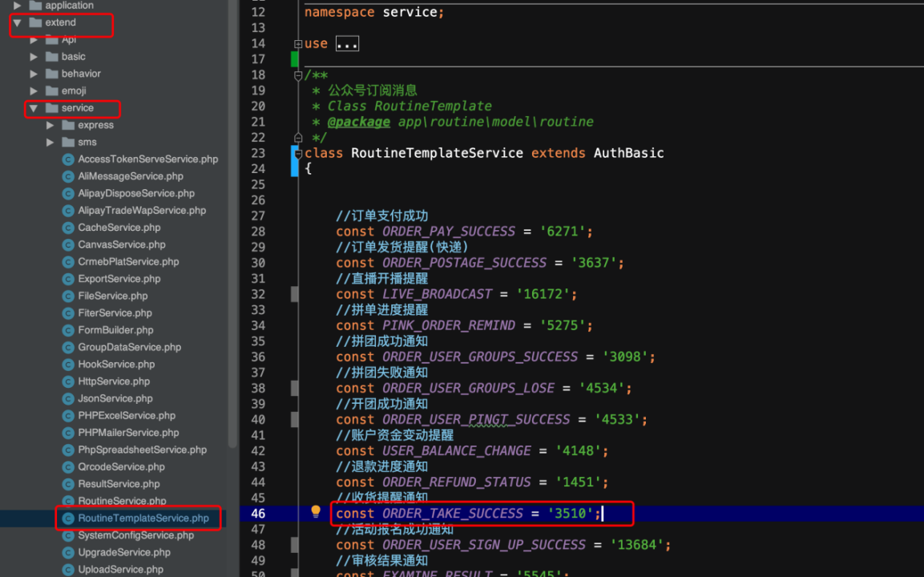Open UploadService.php in the tree
924x577 pixels.
coord(121,569)
